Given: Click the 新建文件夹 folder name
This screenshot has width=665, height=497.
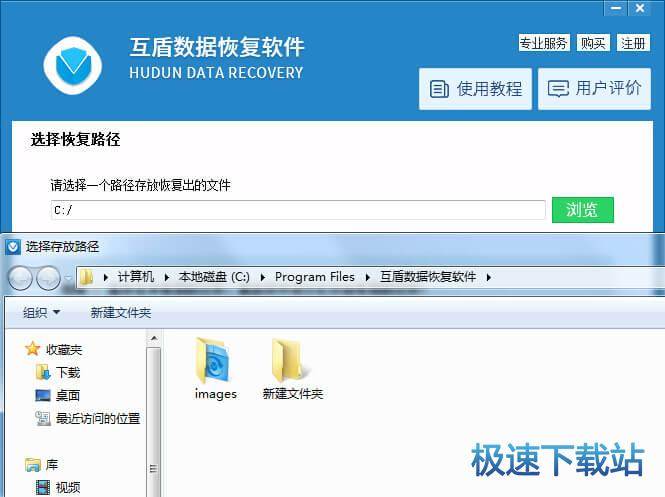Looking at the screenshot, I should point(293,394).
